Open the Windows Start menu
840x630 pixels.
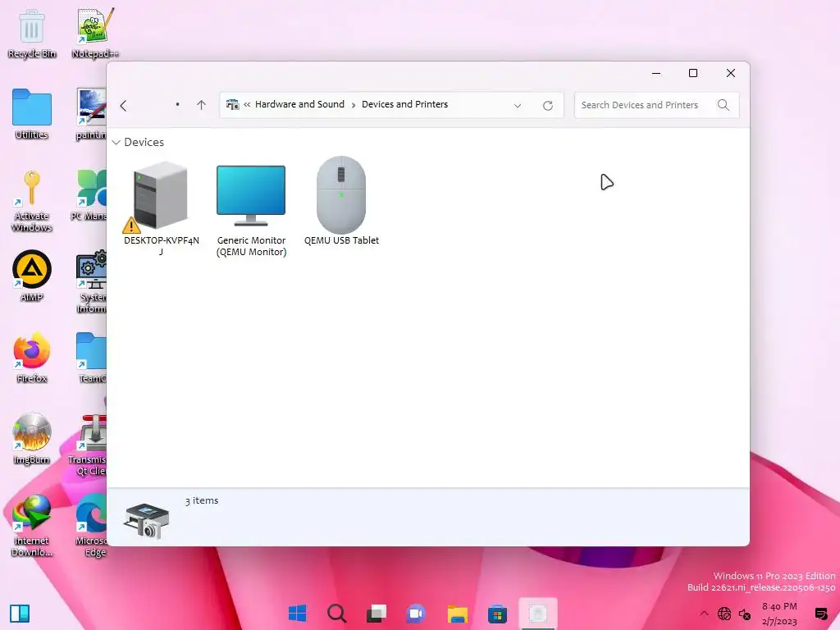[297, 614]
